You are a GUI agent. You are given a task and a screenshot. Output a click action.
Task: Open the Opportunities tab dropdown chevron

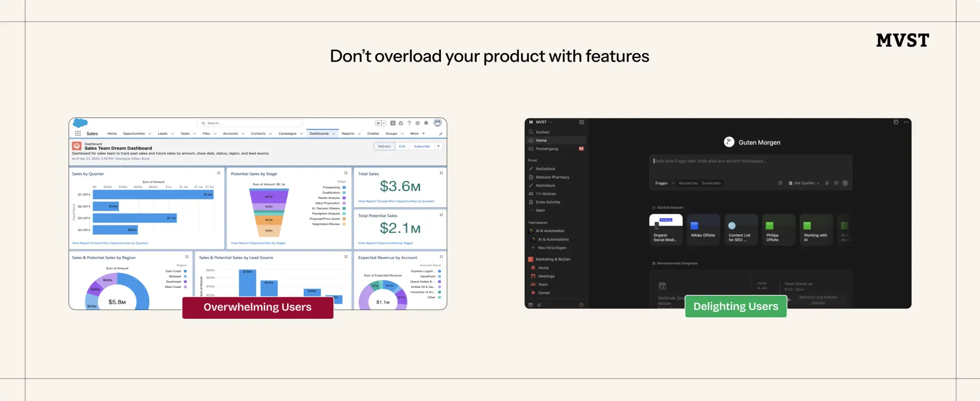149,134
